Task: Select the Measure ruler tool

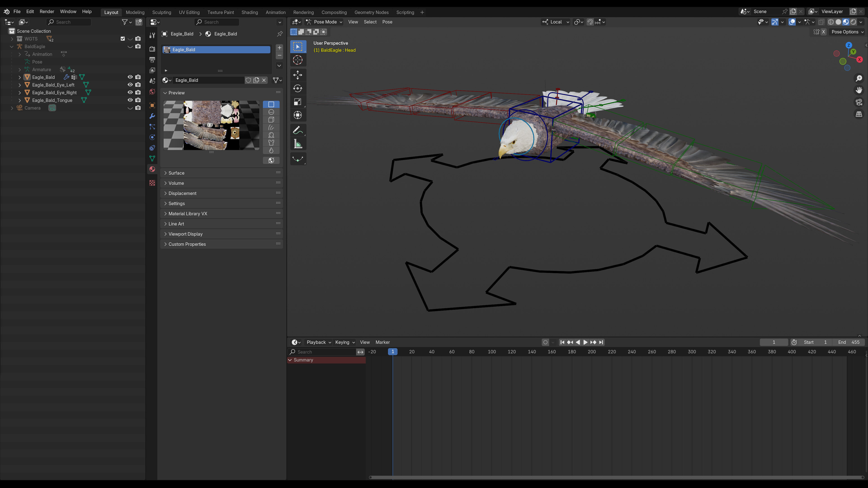Action: pos(297,144)
